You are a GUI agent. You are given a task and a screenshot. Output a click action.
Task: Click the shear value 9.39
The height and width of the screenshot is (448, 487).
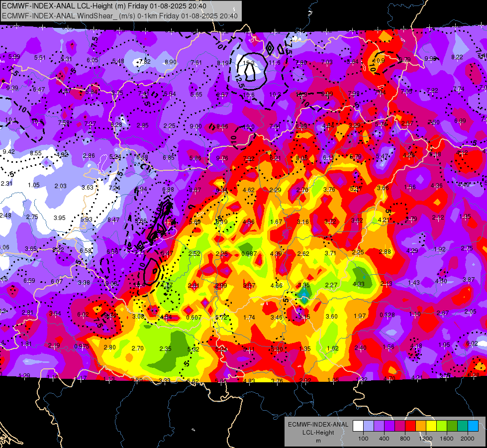[x=12, y=88]
